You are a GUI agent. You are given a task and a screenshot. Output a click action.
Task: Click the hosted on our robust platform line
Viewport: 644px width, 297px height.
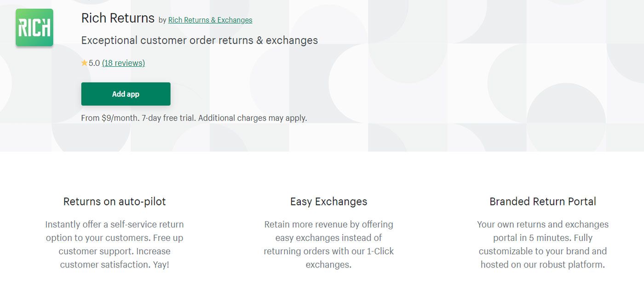tap(543, 265)
